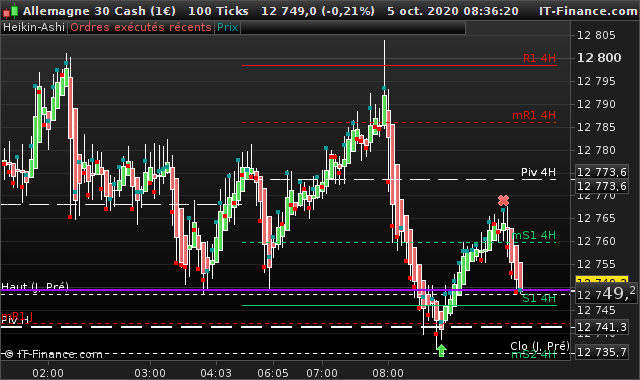Click the 12 800 price axis value

click(599, 58)
